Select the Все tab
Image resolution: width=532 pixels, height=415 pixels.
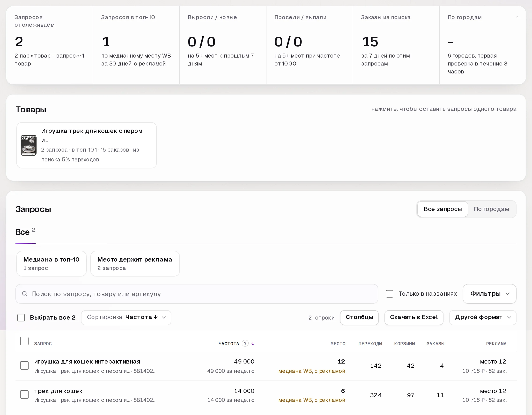click(25, 232)
